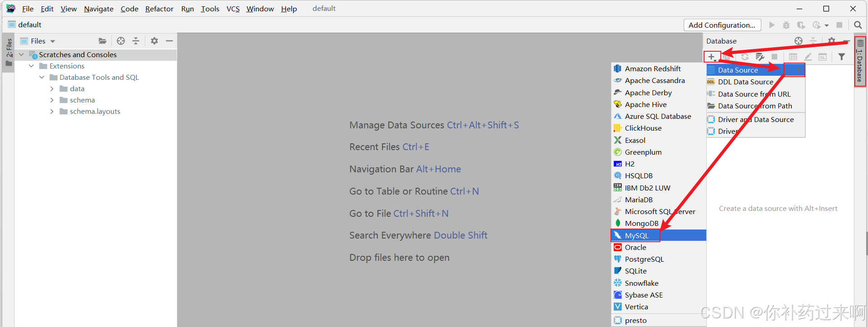
Task: Toggle the 2: Files side tab
Action: [9, 52]
